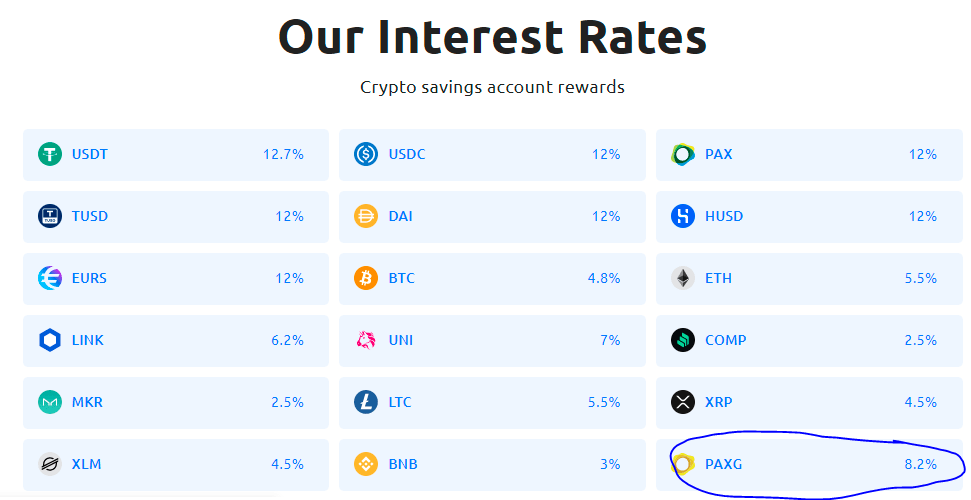The width and height of the screenshot is (971, 500).
Task: Click the Stellar XLM rocket icon
Action: pos(50,464)
